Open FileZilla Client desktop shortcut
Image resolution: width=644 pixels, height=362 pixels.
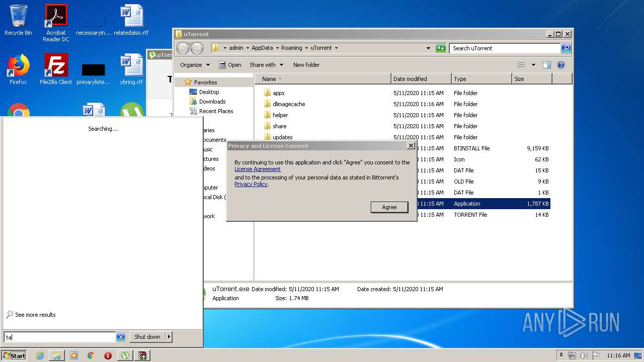click(x=56, y=69)
